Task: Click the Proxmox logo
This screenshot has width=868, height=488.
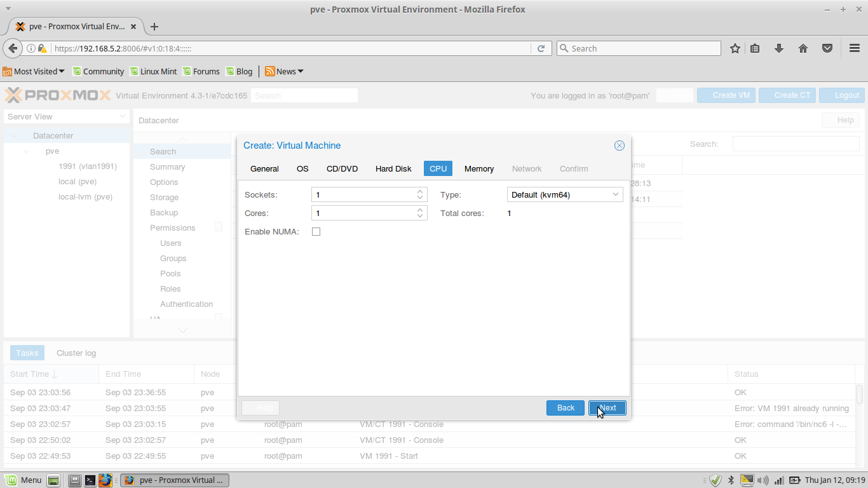Action: coord(58,95)
